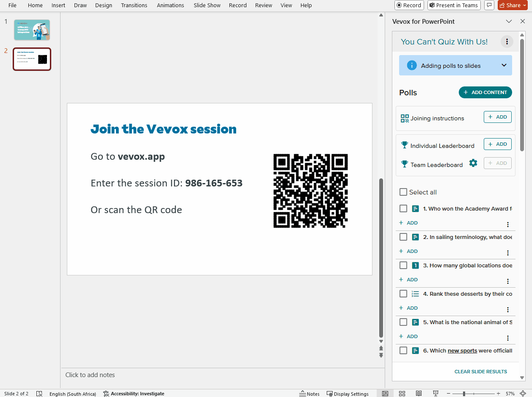Switch to the Design ribbon tab

pyautogui.click(x=104, y=5)
